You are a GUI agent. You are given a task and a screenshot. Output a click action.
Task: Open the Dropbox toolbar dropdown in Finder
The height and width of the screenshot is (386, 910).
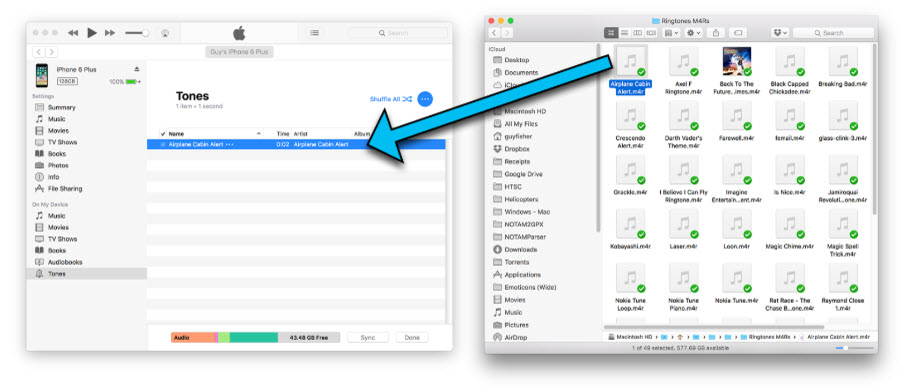coord(779,33)
